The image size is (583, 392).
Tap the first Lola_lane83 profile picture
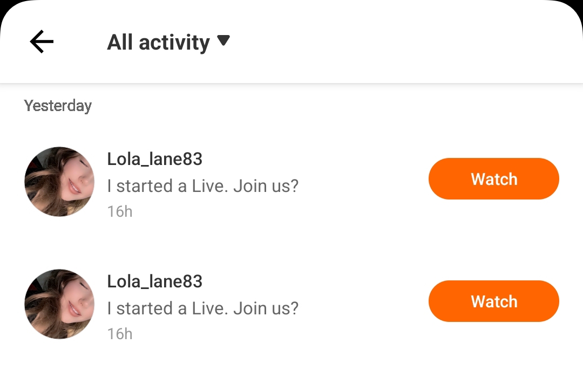pos(59,181)
